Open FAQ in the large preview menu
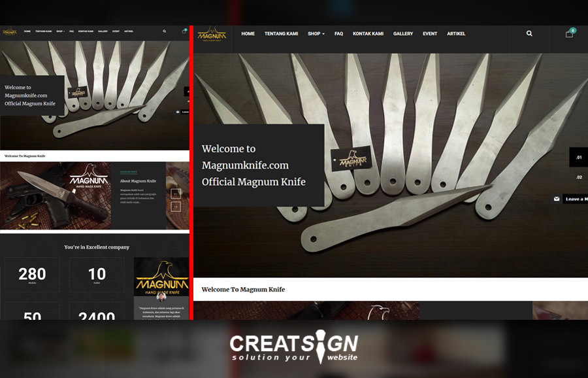Screen dimensions: 588x378 pos(338,34)
